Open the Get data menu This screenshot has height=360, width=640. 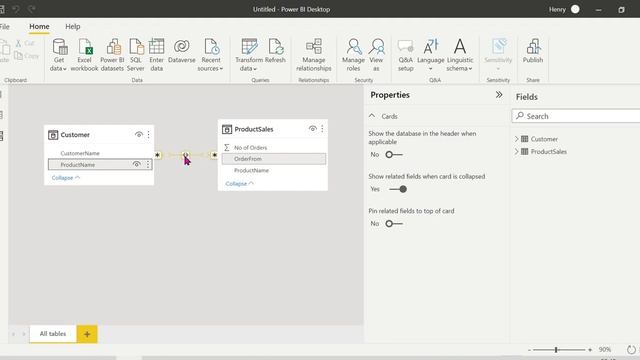[x=59, y=55]
